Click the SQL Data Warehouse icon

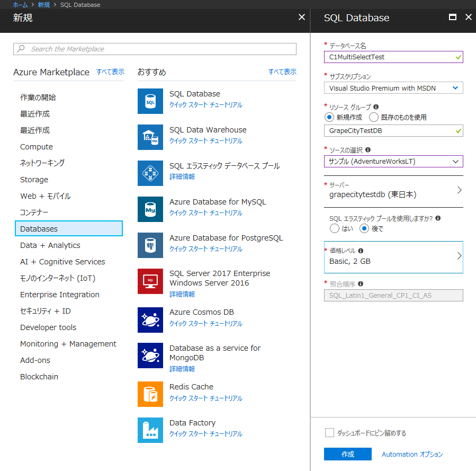click(150, 137)
